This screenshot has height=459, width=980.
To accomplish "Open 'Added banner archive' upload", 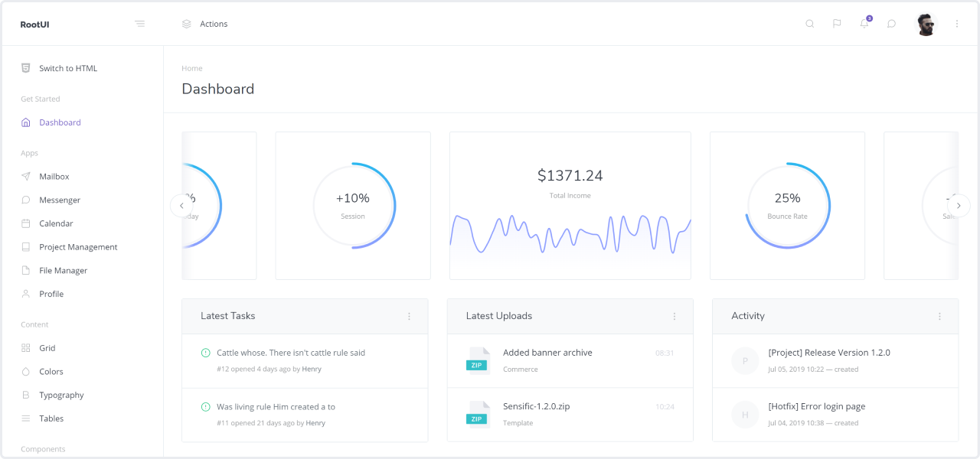I will tap(547, 353).
